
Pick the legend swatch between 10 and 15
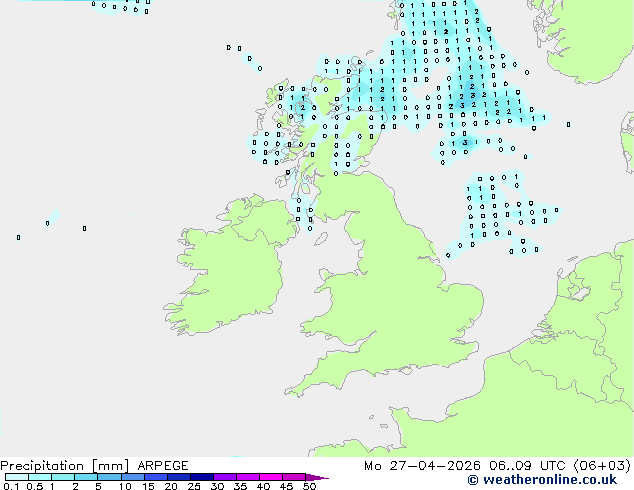tap(133, 477)
